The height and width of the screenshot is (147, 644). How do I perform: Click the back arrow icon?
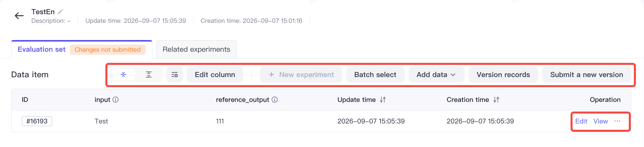point(19,16)
